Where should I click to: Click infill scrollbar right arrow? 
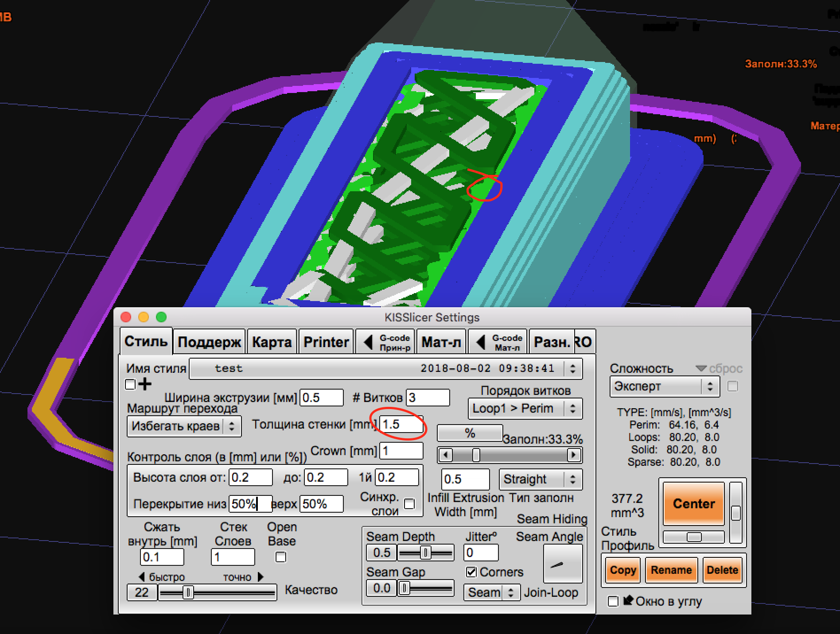(x=574, y=455)
